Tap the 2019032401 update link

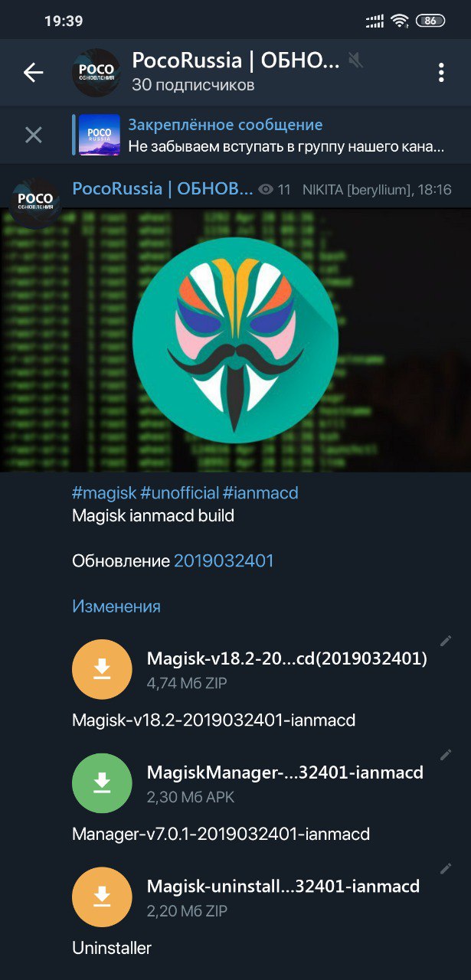(x=224, y=561)
